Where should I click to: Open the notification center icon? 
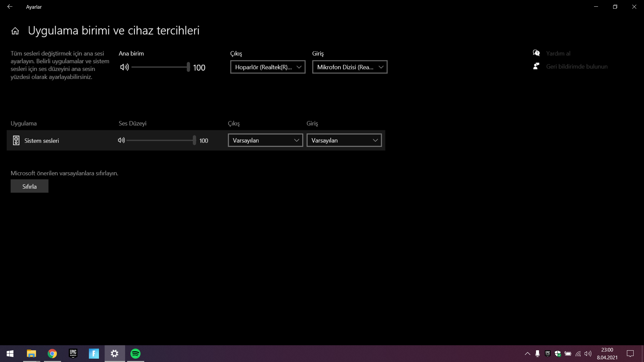(x=630, y=354)
